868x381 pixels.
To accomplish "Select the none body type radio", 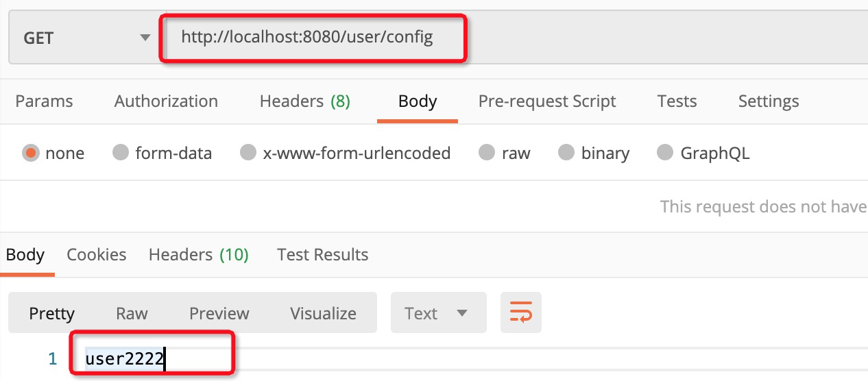I will (x=30, y=153).
